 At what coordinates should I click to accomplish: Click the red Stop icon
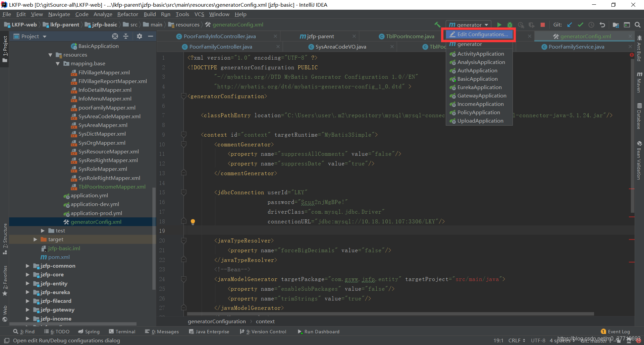542,25
